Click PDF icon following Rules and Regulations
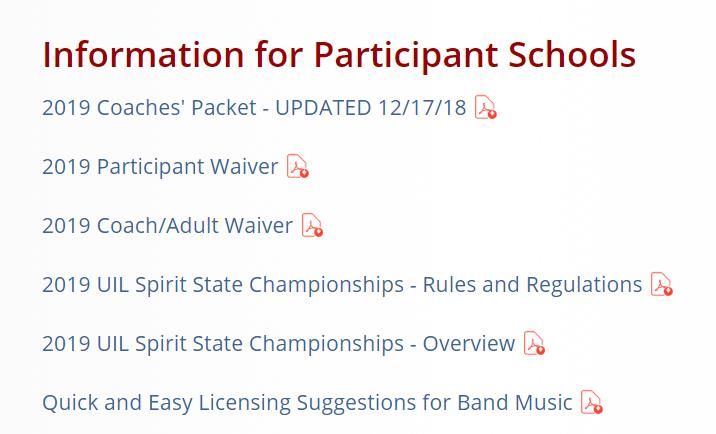This screenshot has width=716, height=434. point(662,284)
